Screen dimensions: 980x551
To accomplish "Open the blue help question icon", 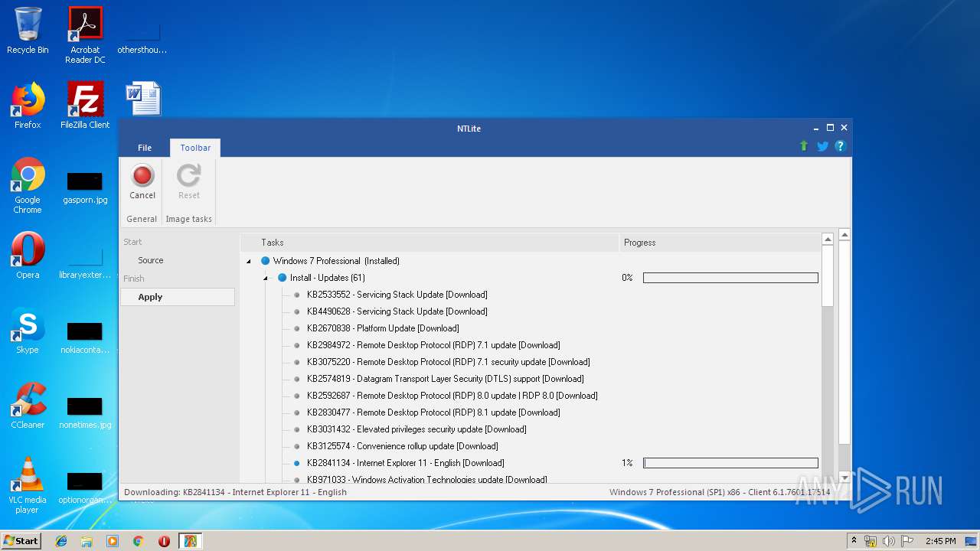I will [840, 146].
